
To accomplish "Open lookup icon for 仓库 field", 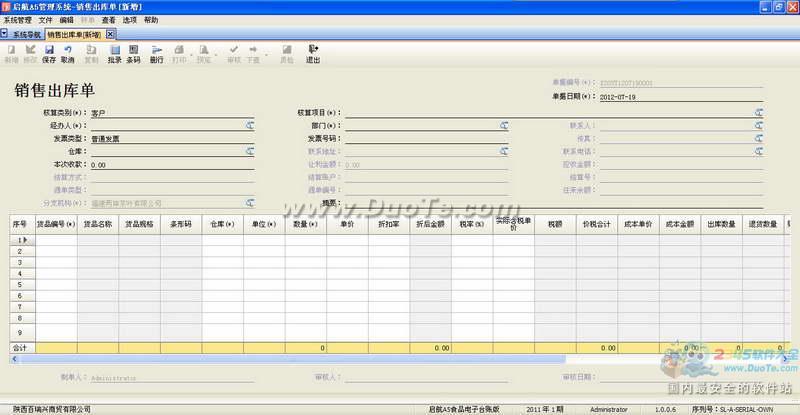I will point(250,151).
